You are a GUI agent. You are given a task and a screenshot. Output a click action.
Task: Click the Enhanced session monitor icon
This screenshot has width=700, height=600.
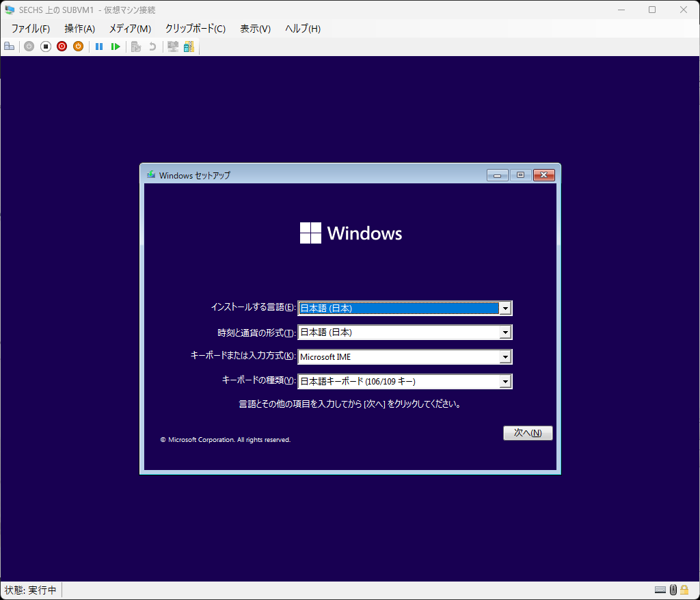pyautogui.click(x=173, y=47)
